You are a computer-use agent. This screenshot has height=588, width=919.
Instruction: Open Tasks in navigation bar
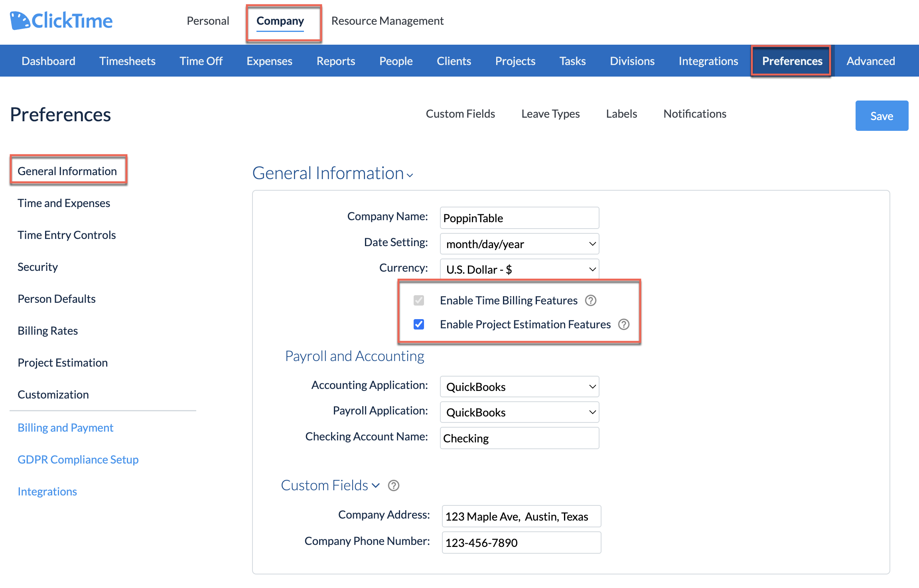[x=572, y=61]
